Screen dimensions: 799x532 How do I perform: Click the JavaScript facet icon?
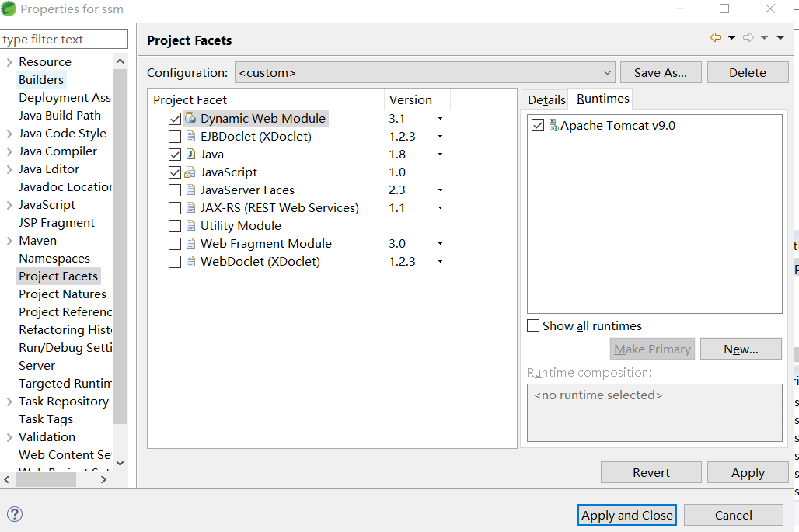tap(190, 172)
